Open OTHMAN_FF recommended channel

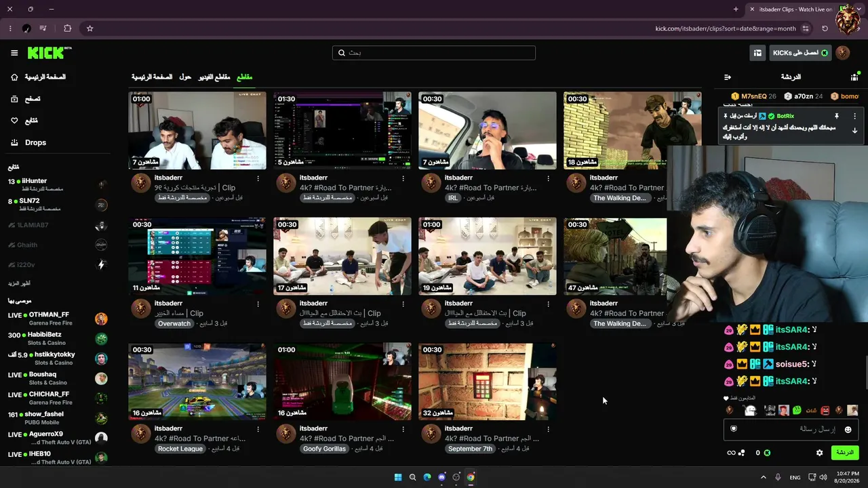[x=58, y=319]
